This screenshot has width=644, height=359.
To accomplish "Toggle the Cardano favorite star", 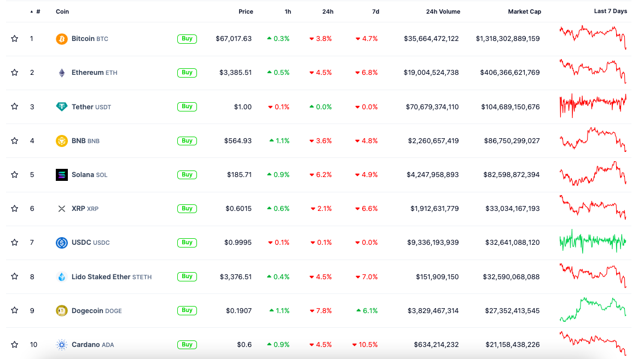I will 15,345.
